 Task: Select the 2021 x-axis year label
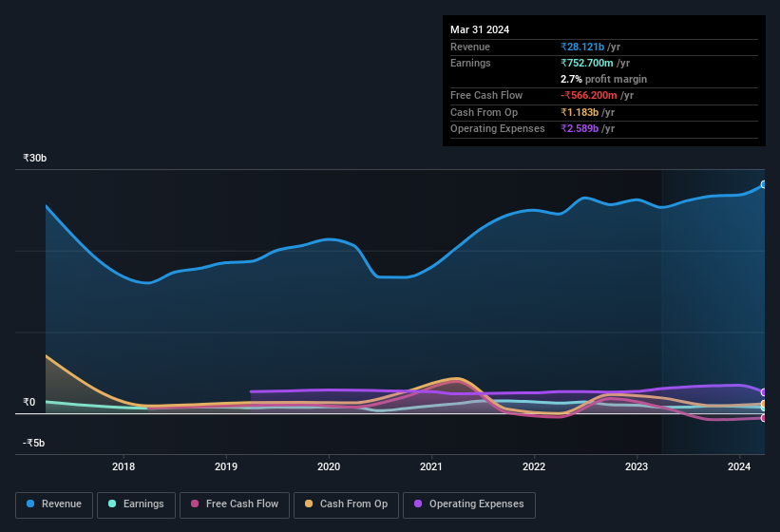431,466
